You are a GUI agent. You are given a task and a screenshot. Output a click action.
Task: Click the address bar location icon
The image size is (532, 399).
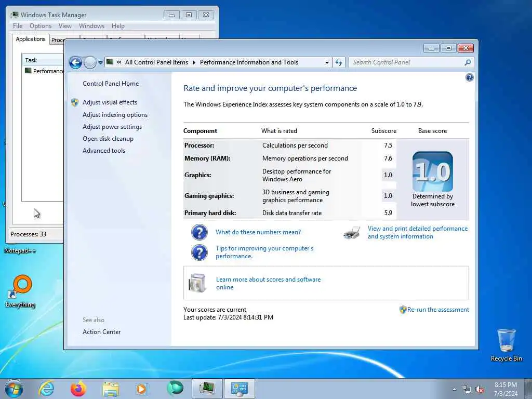(110, 62)
